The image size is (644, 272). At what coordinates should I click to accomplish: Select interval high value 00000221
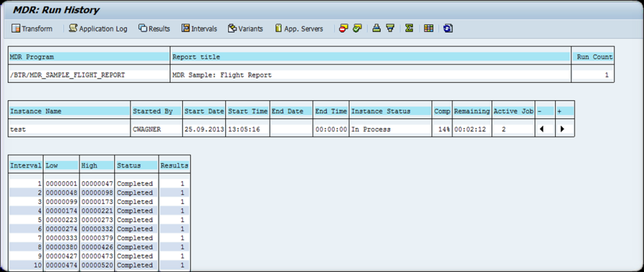[x=97, y=211]
